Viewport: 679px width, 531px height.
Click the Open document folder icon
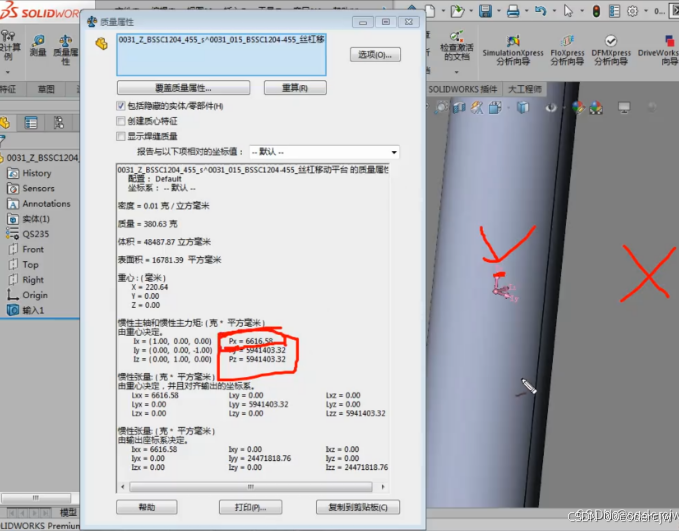457,10
